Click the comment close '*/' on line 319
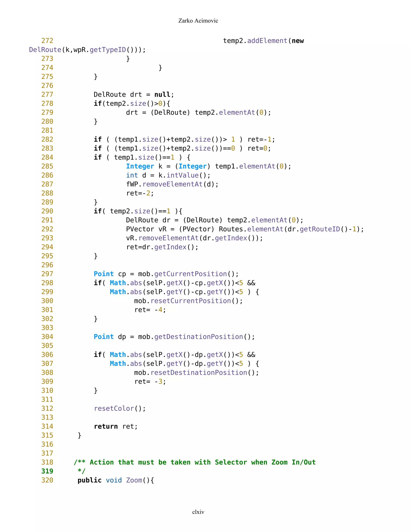 point(81,471)
